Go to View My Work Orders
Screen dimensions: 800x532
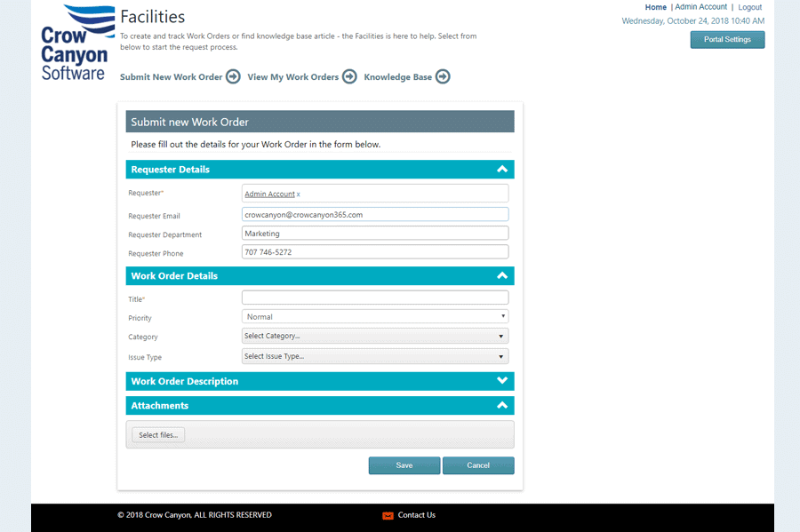[x=292, y=77]
